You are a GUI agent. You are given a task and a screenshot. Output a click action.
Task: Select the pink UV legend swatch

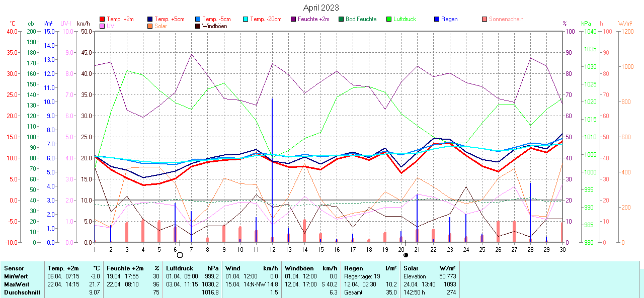pyautogui.click(x=103, y=26)
